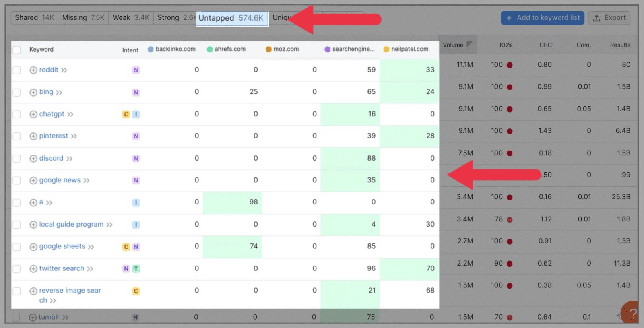Click the plus icon next to reverse image search
The width and height of the screenshot is (644, 328).
(33, 291)
